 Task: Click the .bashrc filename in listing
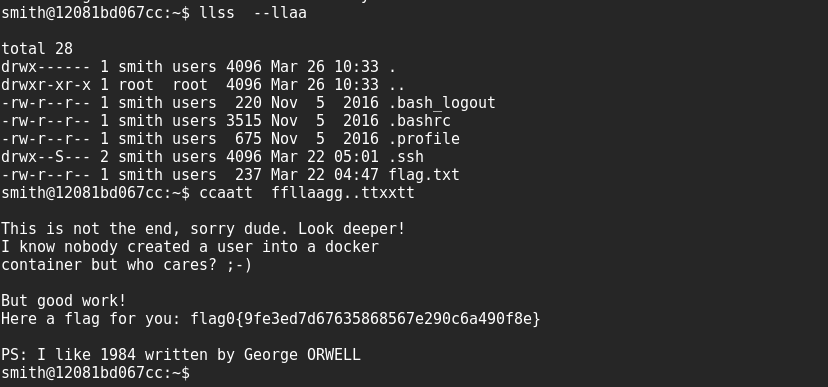coord(420,121)
